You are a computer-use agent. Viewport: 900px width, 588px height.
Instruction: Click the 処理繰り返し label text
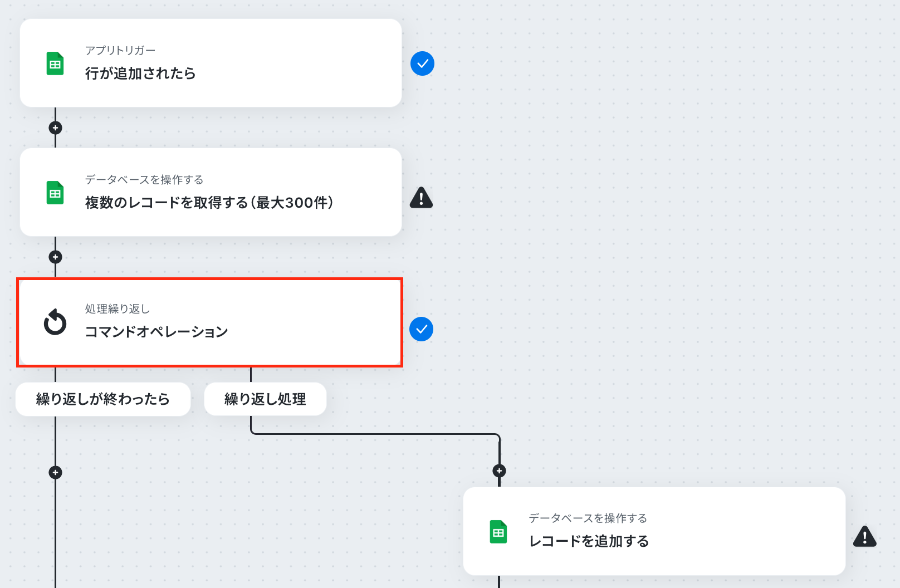click(x=118, y=309)
